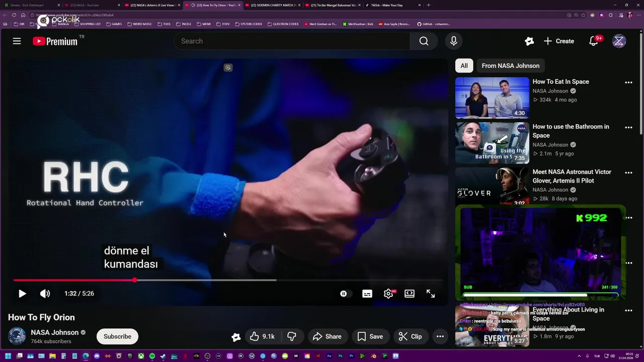Select the All filter chip
This screenshot has width=644, height=362.
coord(464,66)
